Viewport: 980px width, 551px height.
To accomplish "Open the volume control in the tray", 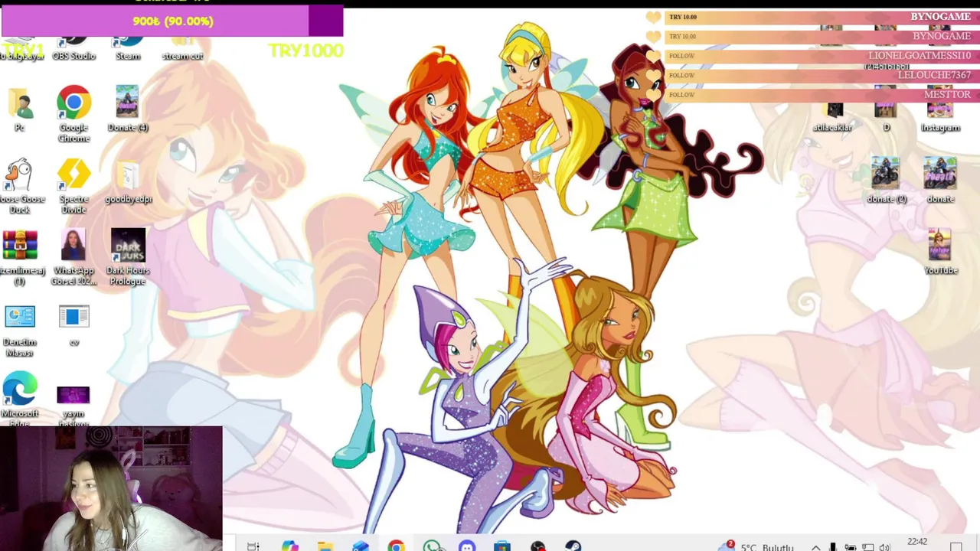I will 885,546.
